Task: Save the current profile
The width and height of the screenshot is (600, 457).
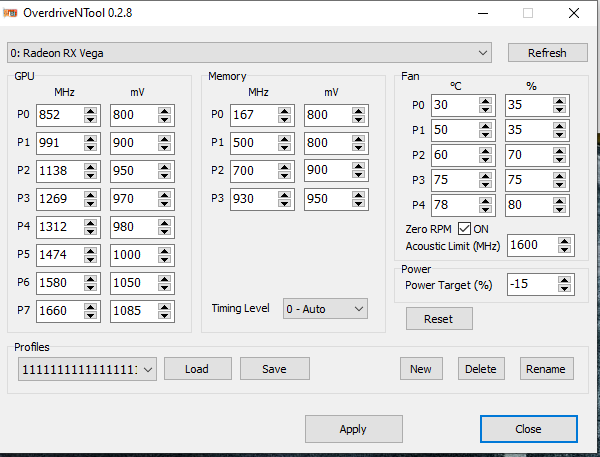Action: (x=275, y=369)
